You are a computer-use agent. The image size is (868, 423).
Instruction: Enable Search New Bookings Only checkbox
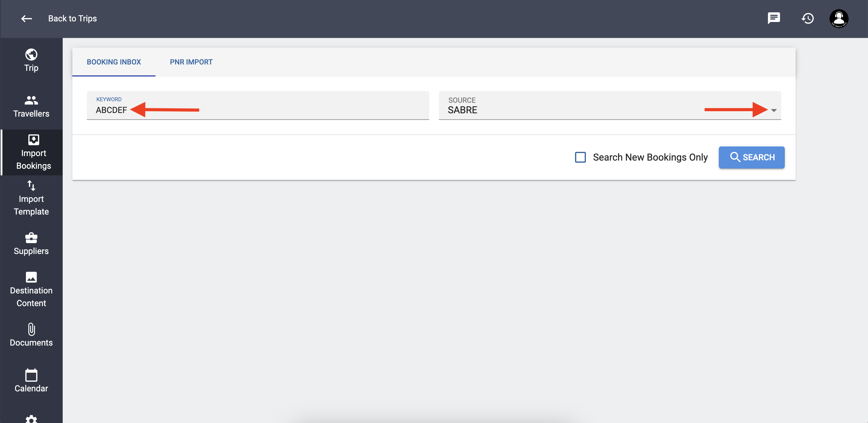pyautogui.click(x=580, y=157)
